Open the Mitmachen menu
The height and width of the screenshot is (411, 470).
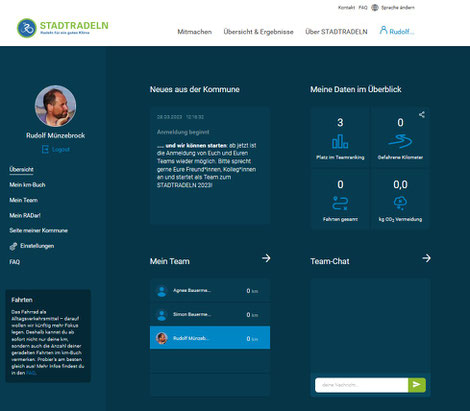[x=195, y=32]
